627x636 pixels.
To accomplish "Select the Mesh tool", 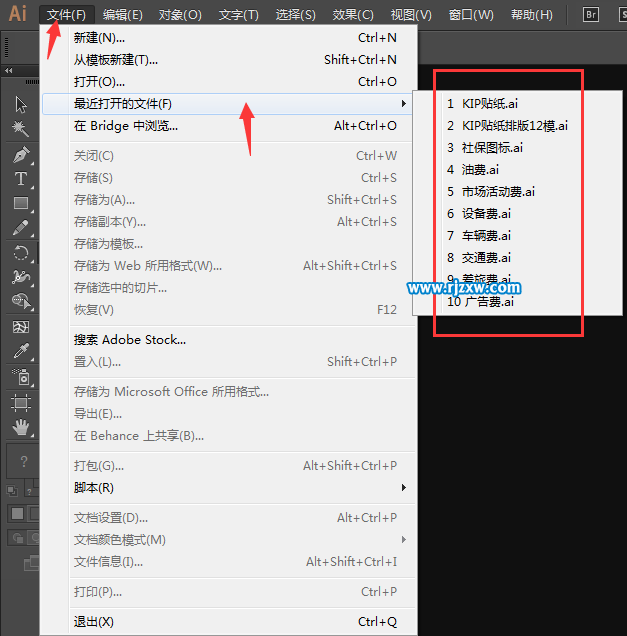I will pos(21,327).
